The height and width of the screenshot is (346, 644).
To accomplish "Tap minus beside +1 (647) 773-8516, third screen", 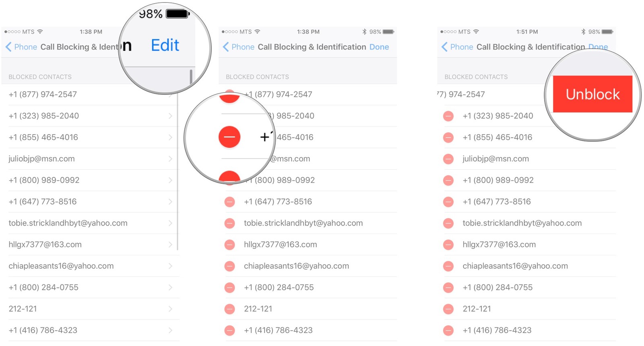I will (448, 202).
